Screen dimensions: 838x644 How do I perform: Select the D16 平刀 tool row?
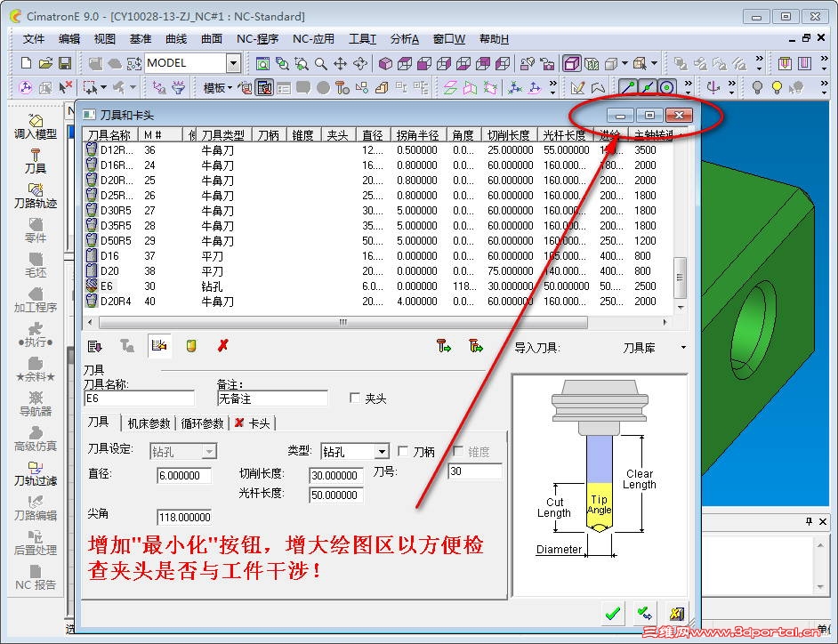tap(378, 255)
